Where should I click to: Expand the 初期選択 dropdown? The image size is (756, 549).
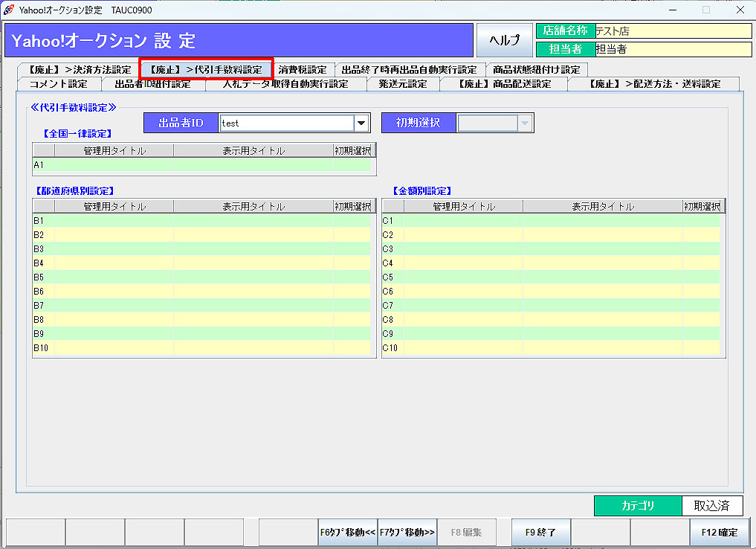[525, 123]
